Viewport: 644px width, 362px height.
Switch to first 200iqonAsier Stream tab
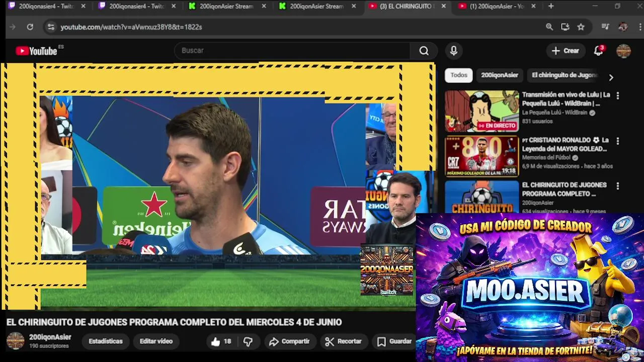pyautogui.click(x=226, y=6)
